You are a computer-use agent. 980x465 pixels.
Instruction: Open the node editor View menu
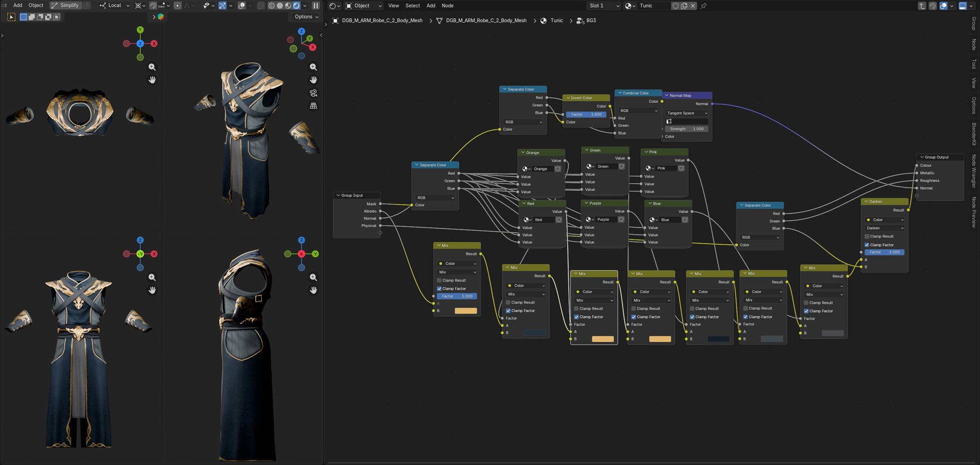(393, 6)
